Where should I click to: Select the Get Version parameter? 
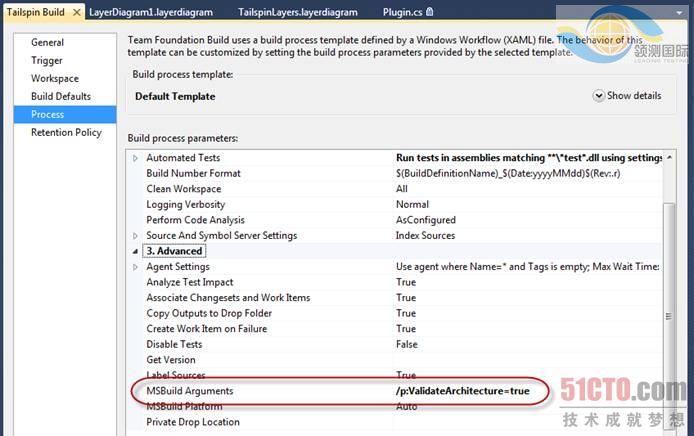coord(170,360)
